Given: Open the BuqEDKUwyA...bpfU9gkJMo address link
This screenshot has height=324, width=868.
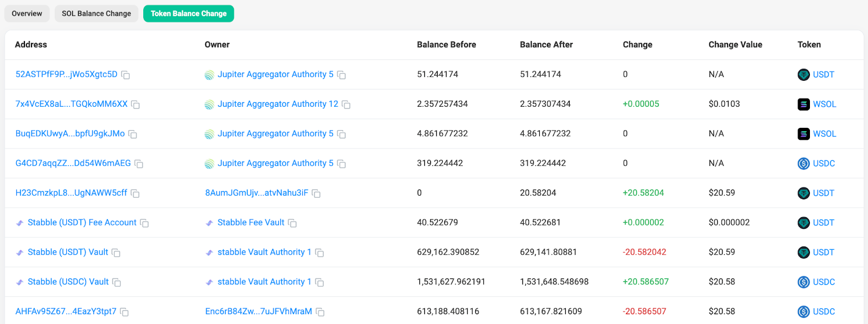Looking at the screenshot, I should tap(70, 133).
